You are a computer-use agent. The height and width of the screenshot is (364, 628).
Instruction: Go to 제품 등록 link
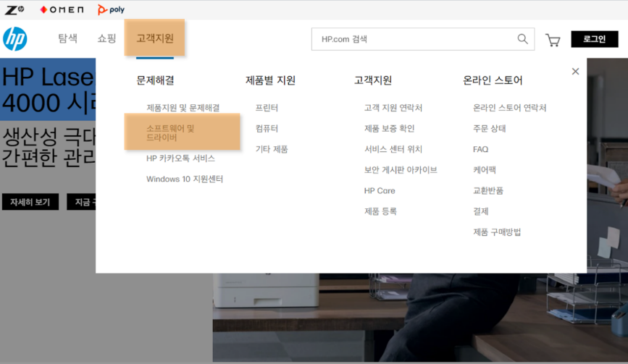click(x=380, y=211)
